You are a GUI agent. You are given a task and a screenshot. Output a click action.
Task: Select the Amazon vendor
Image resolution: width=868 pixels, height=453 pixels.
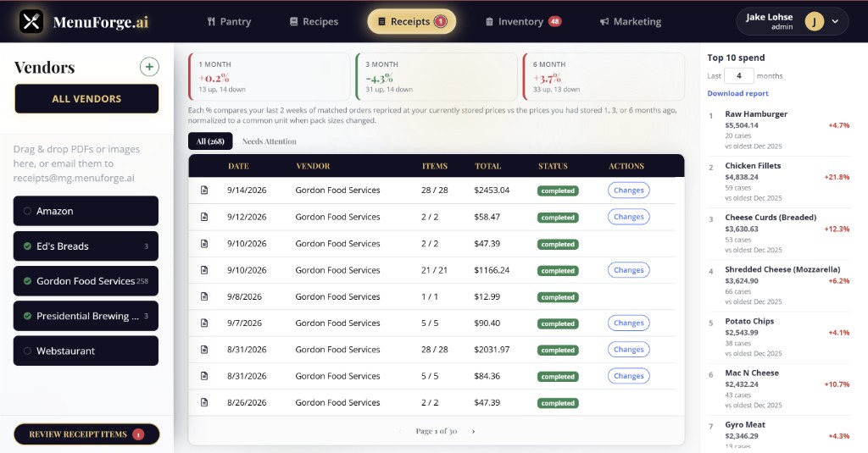[x=86, y=211]
